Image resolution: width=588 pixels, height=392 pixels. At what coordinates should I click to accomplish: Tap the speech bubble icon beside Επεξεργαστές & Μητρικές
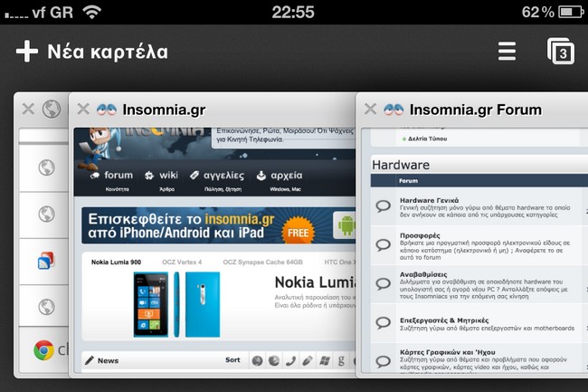coord(384,322)
